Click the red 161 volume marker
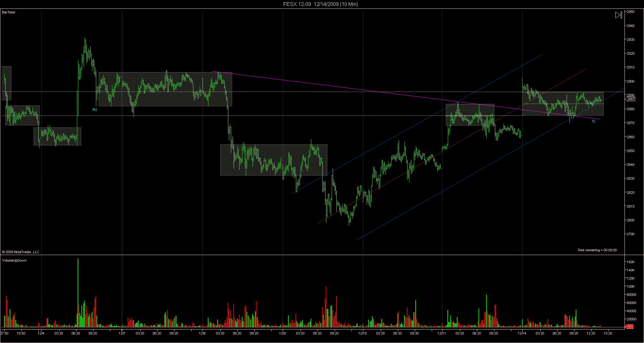 click(x=630, y=327)
